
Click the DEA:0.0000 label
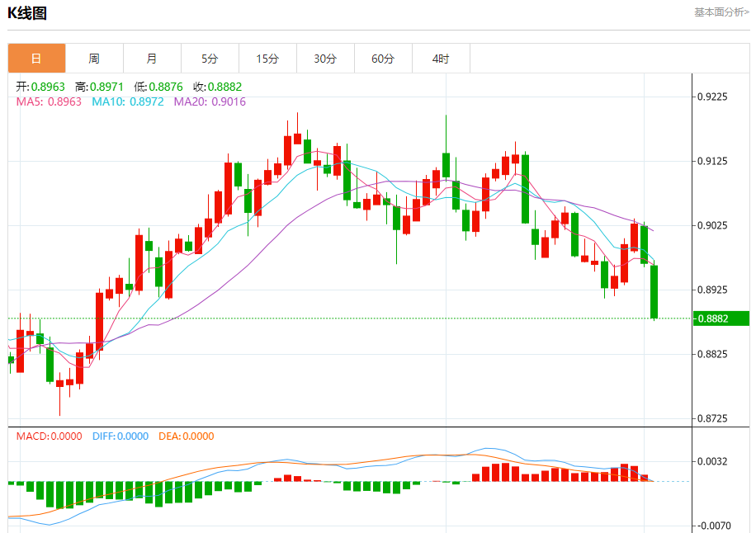[186, 436]
